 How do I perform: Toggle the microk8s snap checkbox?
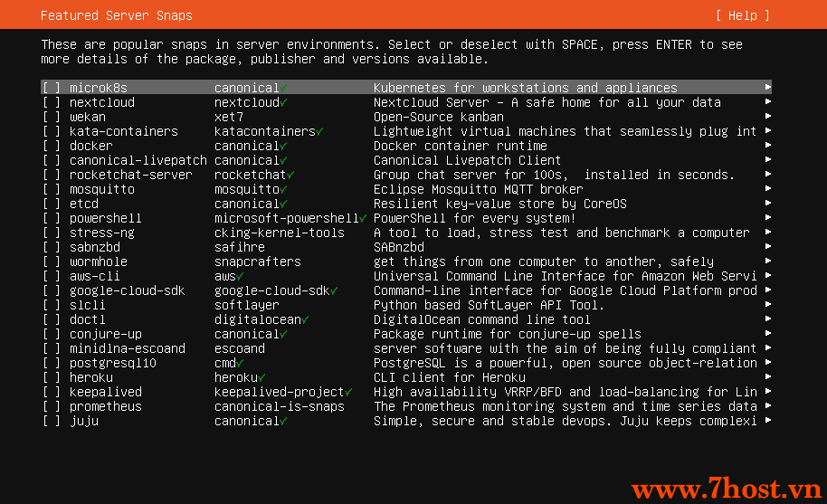point(52,88)
